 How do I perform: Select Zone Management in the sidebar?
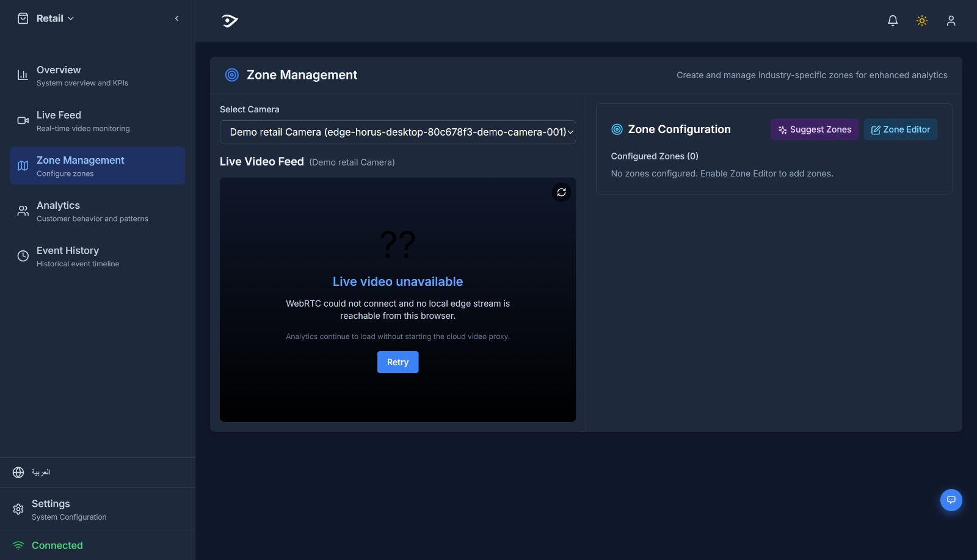coord(97,165)
